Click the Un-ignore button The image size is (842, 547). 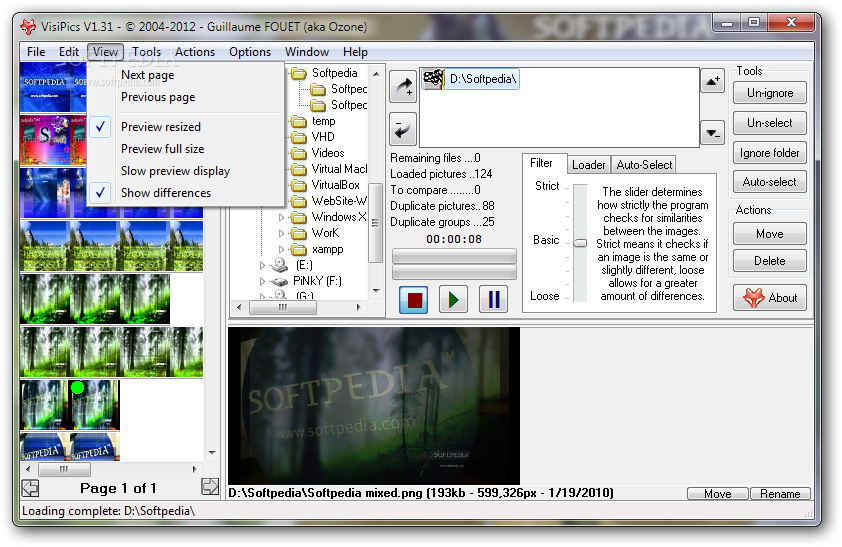click(770, 93)
